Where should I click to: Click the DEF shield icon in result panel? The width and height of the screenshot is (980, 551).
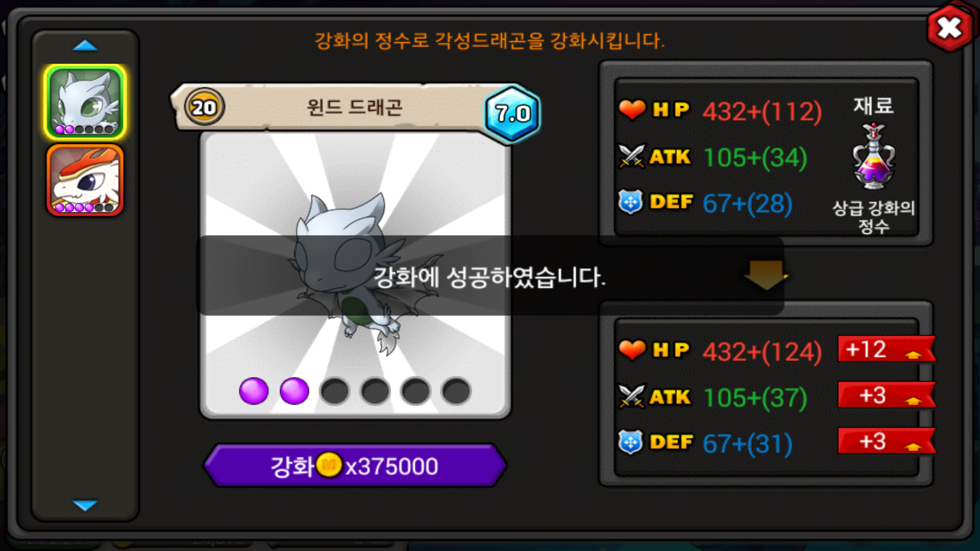(x=631, y=442)
